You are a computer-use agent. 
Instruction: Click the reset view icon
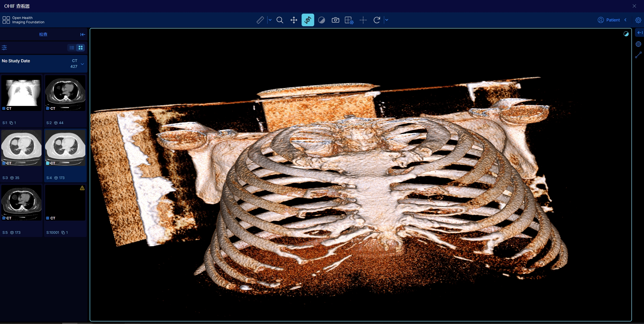point(377,20)
